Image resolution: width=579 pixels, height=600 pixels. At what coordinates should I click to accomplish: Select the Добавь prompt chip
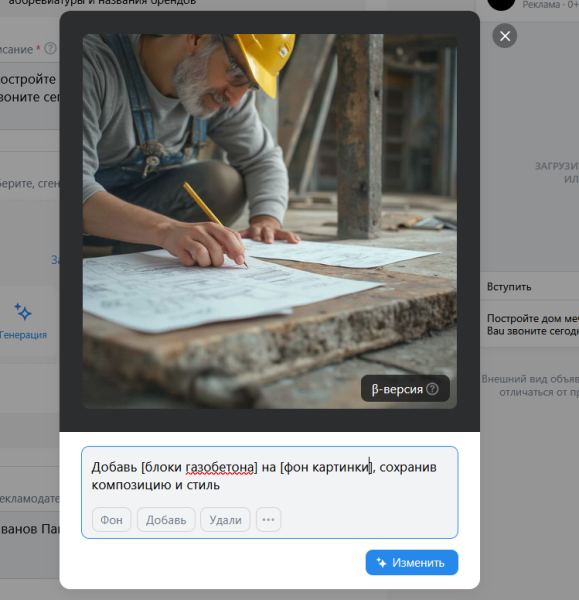point(166,520)
